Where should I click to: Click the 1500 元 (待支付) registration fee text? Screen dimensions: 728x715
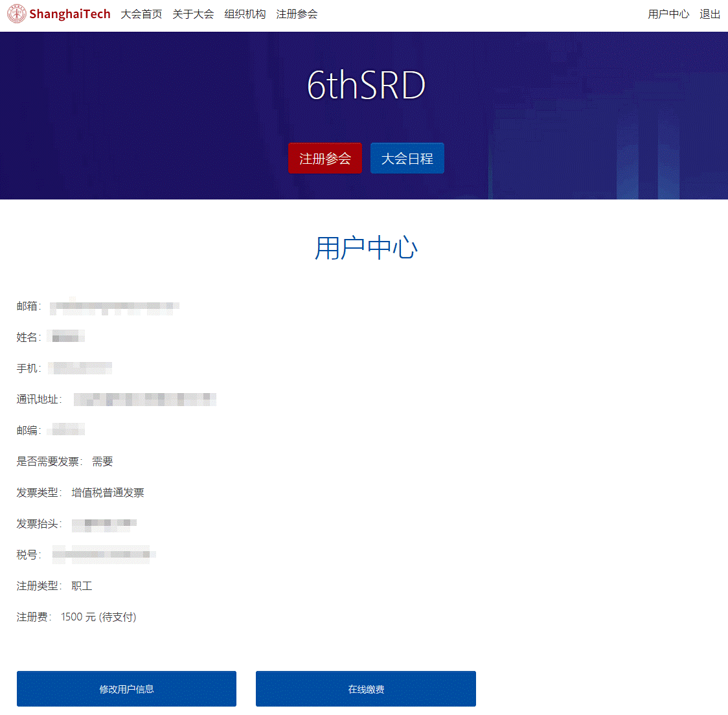[98, 617]
